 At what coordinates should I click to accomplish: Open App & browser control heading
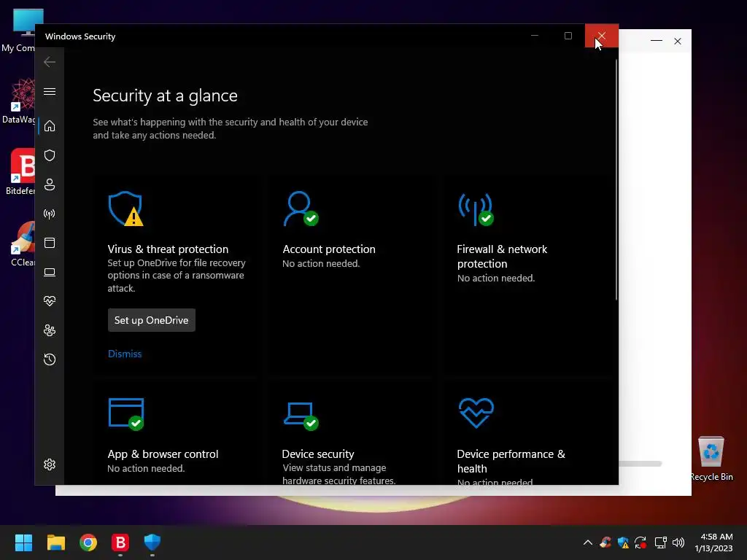pyautogui.click(x=163, y=454)
